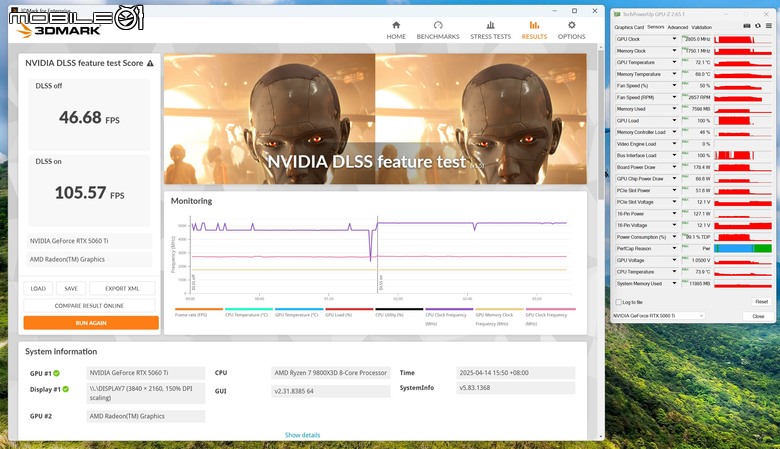Click the GPU Load red history graph
Image resolution: width=780 pixels, height=449 pixels.
pyautogui.click(x=743, y=120)
